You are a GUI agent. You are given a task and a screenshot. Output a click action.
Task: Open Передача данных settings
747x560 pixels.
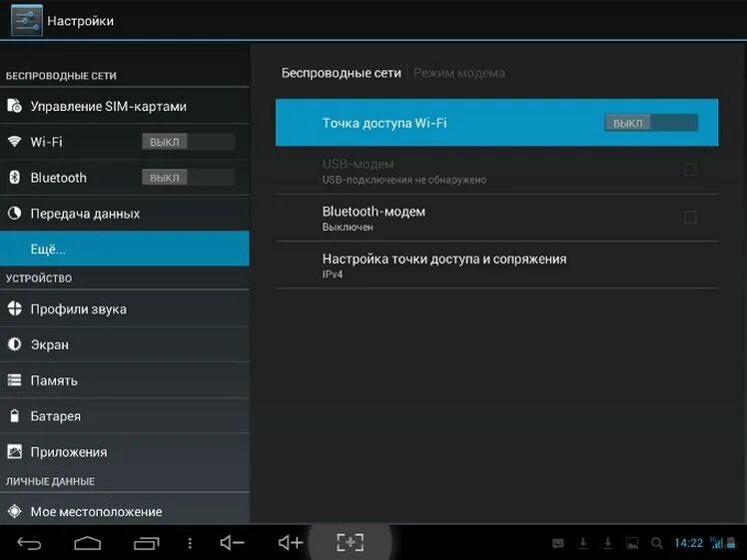125,213
